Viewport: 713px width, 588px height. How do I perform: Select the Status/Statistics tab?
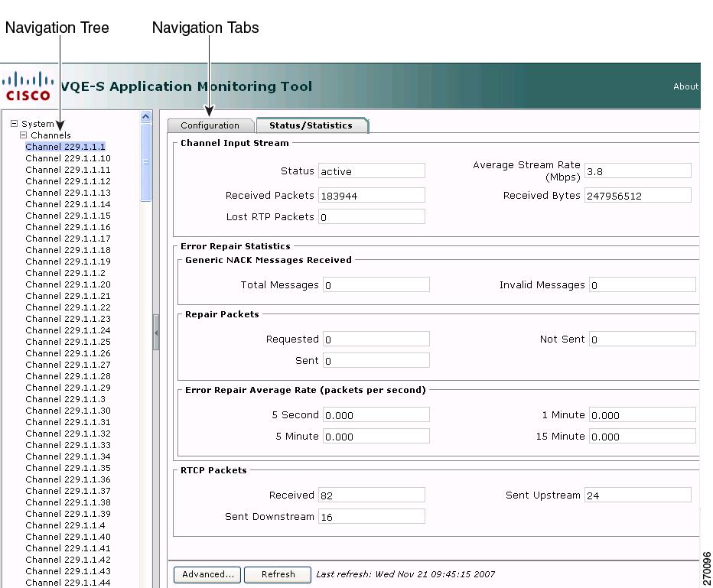[x=311, y=125]
